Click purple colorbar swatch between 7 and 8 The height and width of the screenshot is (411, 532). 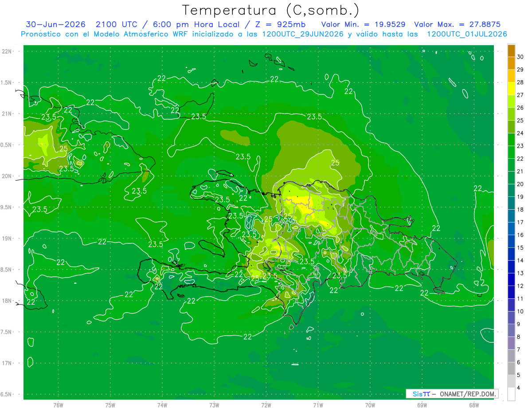pos(511,343)
